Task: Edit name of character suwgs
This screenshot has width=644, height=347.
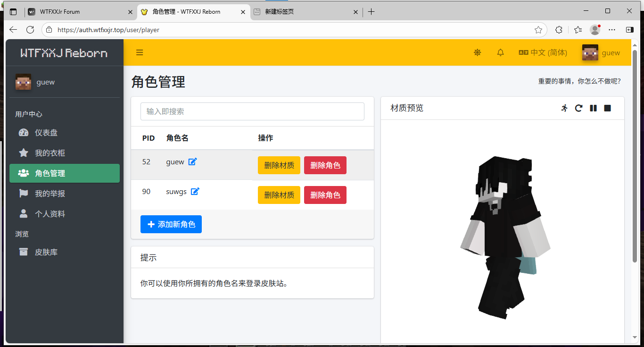Action: [195, 192]
